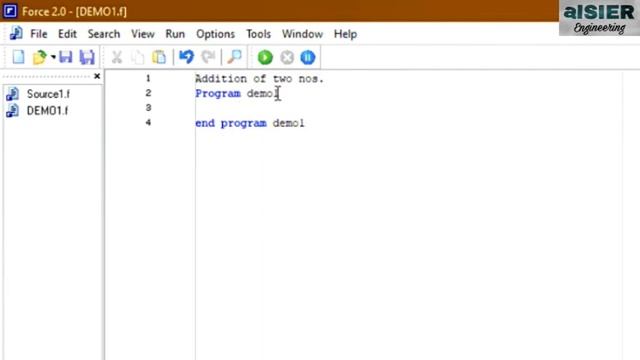Open the Tools menu
This screenshot has height=360, width=640.
(258, 34)
